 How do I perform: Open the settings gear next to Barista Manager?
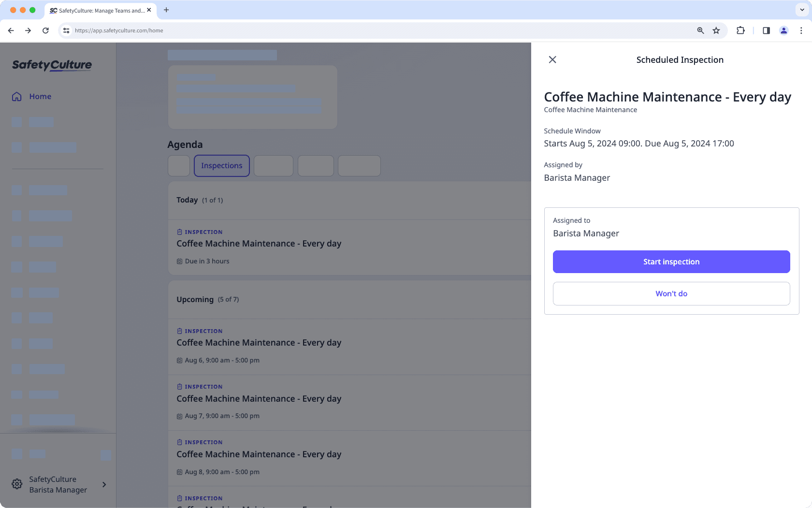tap(17, 484)
